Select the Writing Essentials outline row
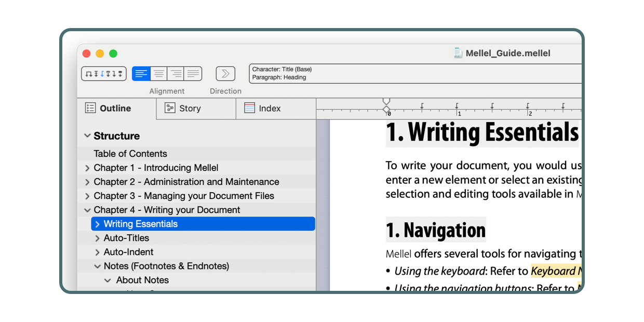This screenshot has width=644, height=322. [x=203, y=224]
